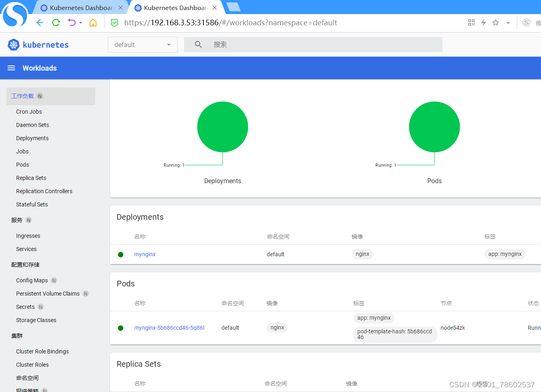The image size is (541, 392).
Task: Open Ingresses in sidebar
Action: (28, 236)
